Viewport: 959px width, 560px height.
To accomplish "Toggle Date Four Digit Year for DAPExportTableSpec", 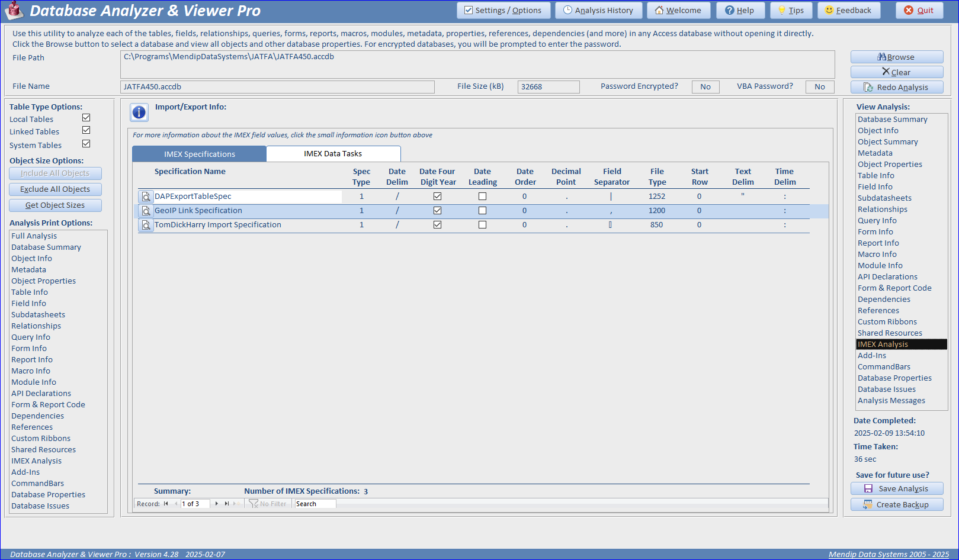I will 438,197.
